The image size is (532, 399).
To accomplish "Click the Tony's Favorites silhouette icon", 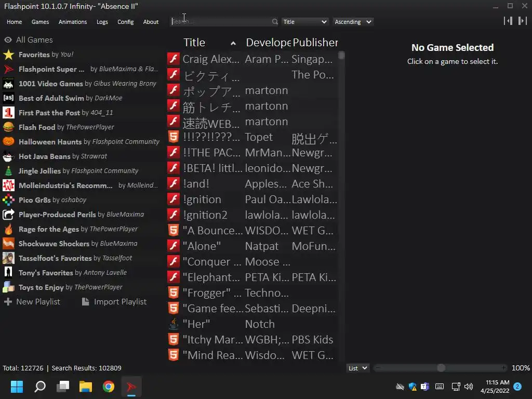I will [8, 273].
